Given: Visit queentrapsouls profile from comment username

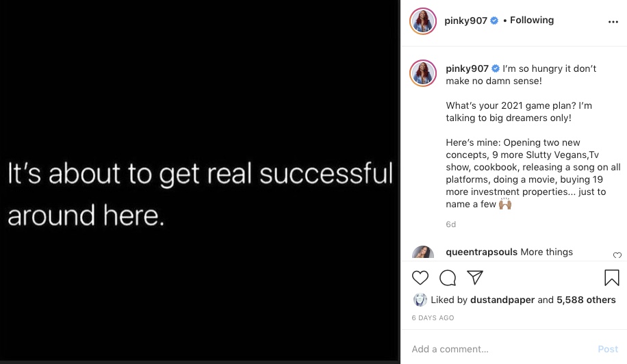Looking at the screenshot, I should [x=481, y=252].
